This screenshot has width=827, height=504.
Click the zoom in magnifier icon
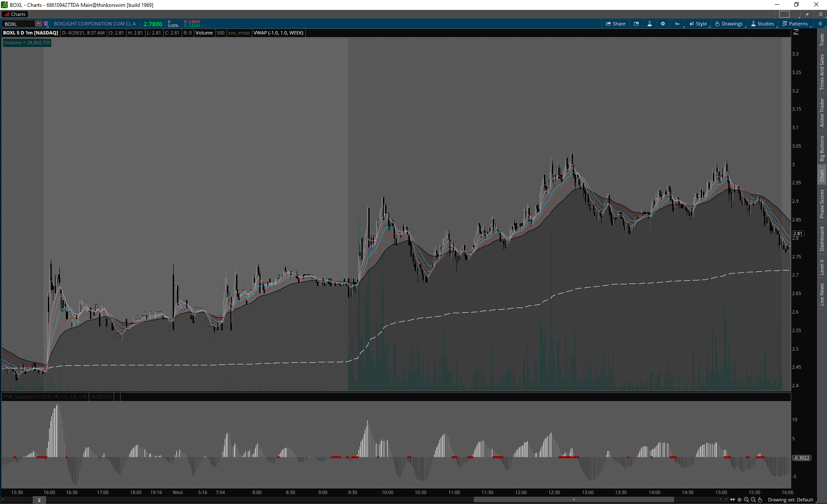pos(746,500)
